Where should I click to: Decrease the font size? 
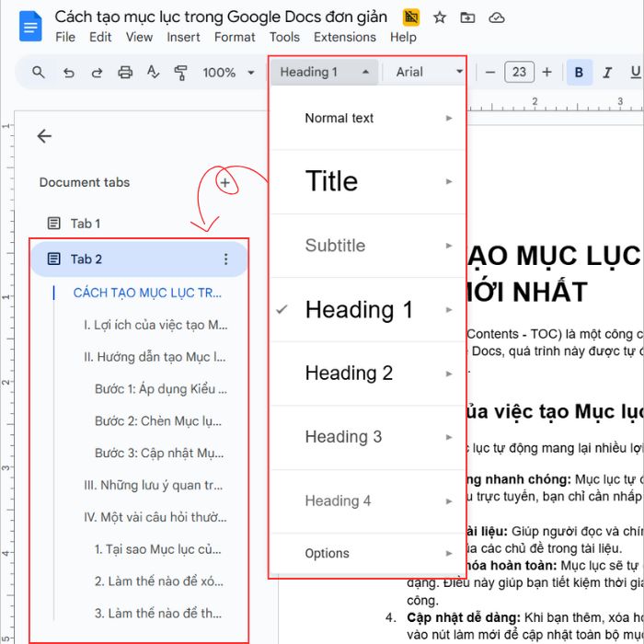click(x=490, y=73)
